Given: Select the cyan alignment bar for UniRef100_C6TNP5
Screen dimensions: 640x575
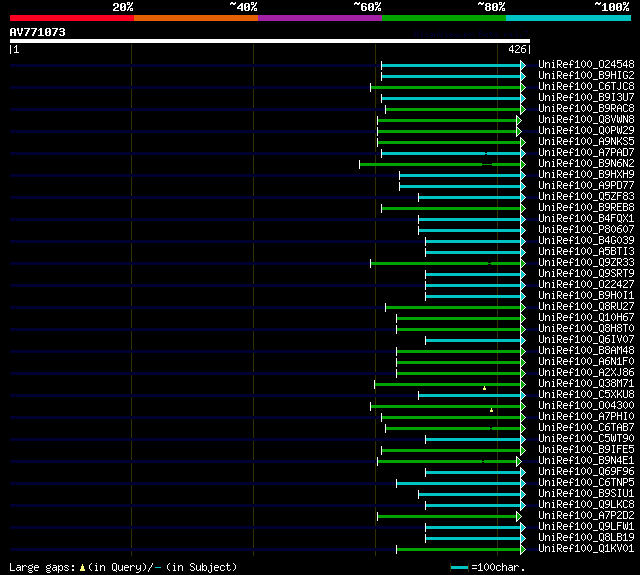Looking at the screenshot, I should (458, 484).
